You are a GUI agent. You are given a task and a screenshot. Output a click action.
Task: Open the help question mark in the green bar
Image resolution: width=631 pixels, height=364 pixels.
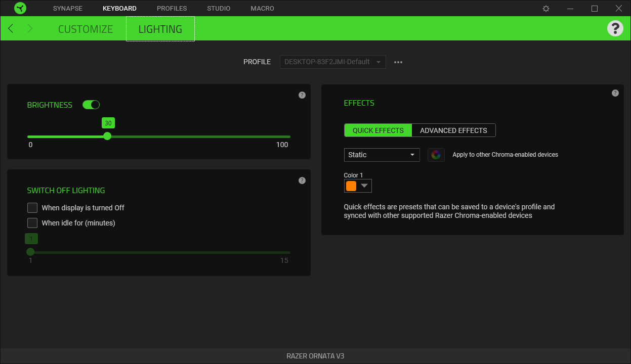point(615,28)
